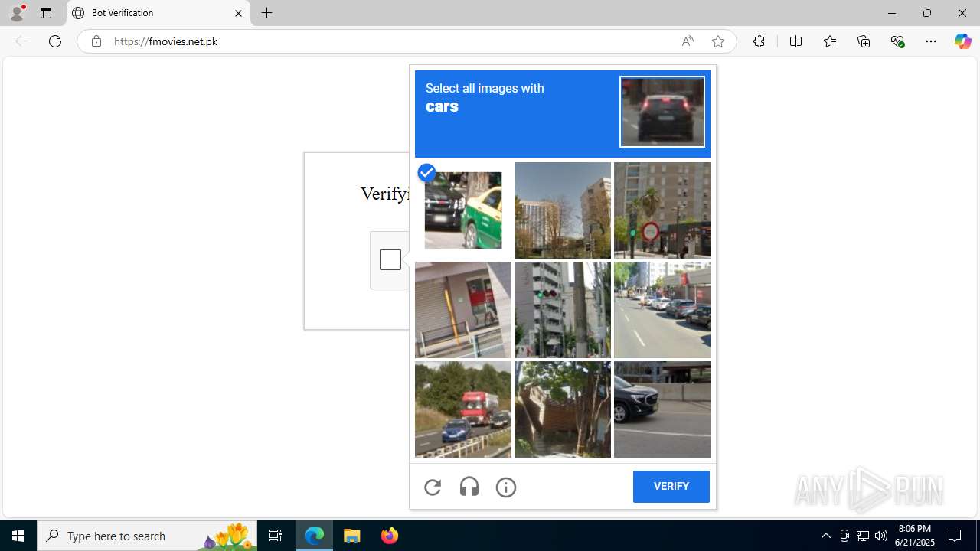Select the traffic light tile
Viewport: 980px width, 551px height.
tap(563, 310)
